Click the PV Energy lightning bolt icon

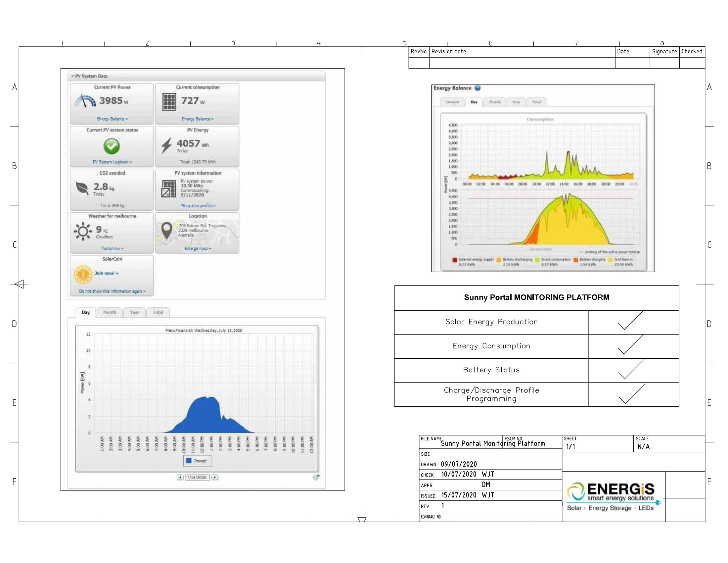click(x=167, y=145)
